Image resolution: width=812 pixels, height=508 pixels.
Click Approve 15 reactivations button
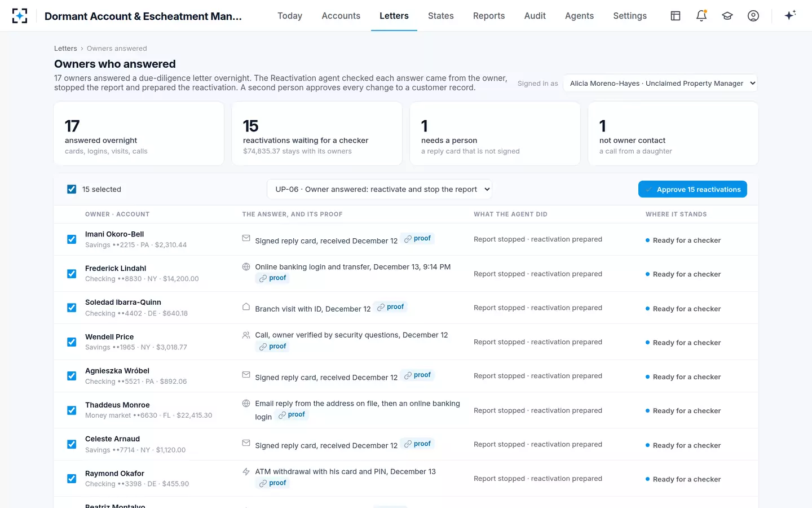(x=692, y=189)
